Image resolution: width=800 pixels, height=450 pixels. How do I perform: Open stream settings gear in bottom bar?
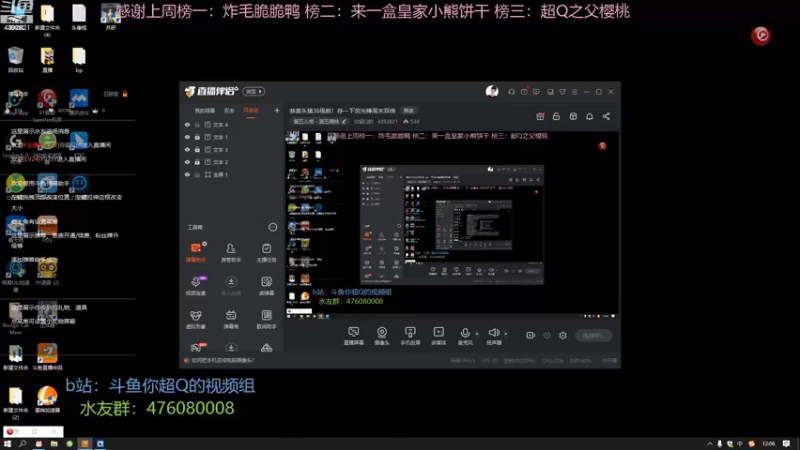click(563, 335)
